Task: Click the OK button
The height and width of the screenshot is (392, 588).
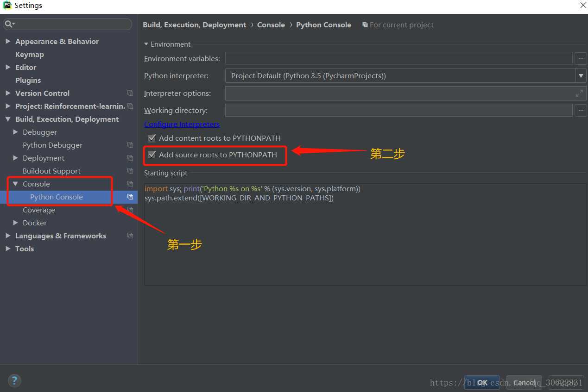Action: [482, 383]
